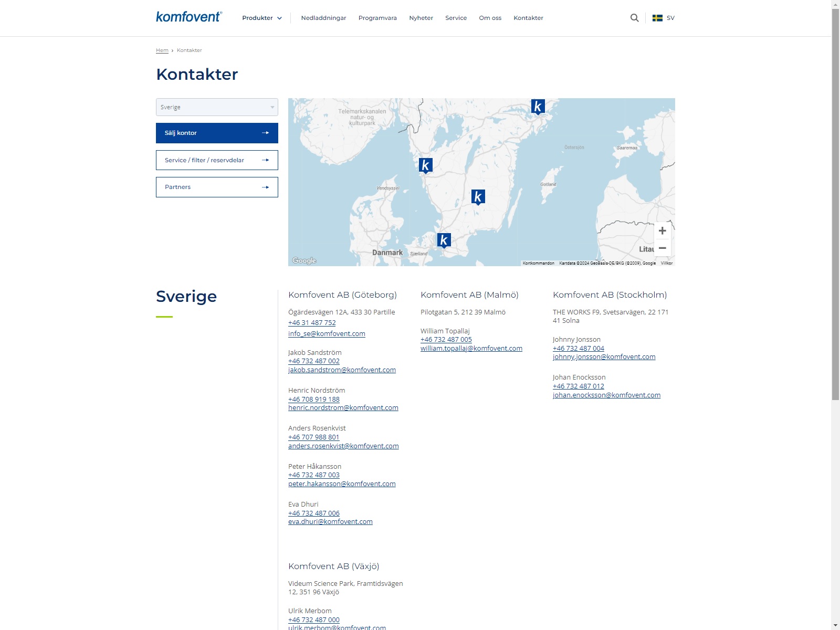This screenshot has width=840, height=630.
Task: Open the search magnifier icon
Action: [x=634, y=18]
